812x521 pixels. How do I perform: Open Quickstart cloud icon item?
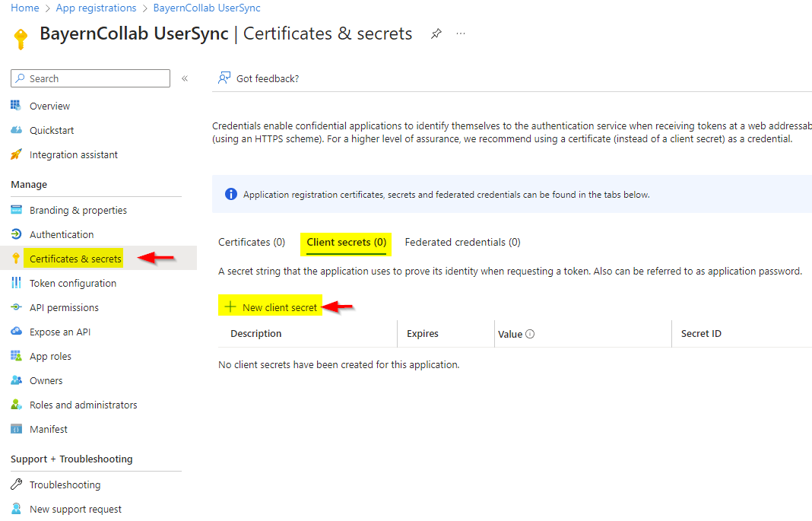pyautogui.click(x=17, y=130)
